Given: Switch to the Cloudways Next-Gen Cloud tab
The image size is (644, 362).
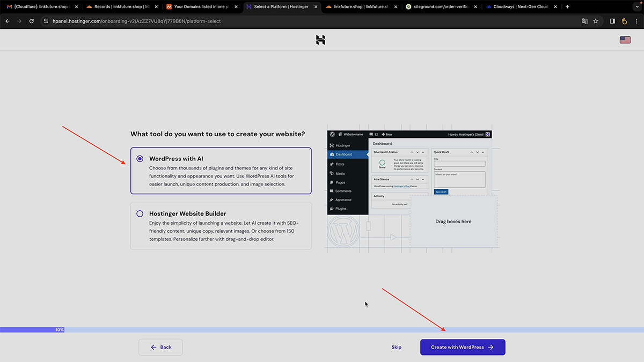Looking at the screenshot, I should (521, 6).
